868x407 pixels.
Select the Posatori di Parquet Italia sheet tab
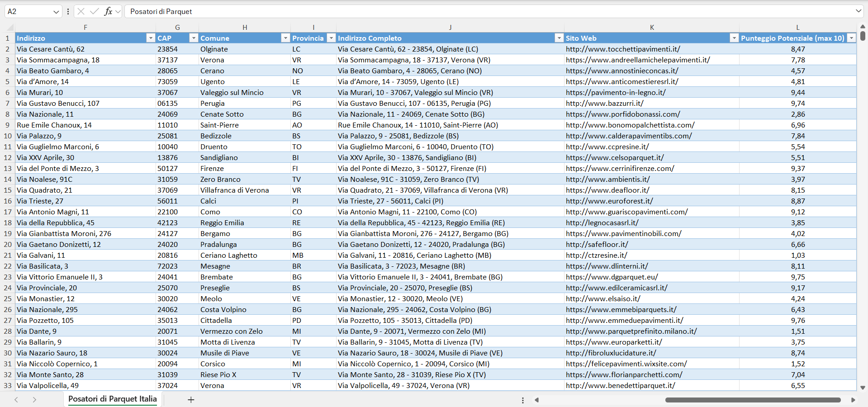click(x=113, y=399)
